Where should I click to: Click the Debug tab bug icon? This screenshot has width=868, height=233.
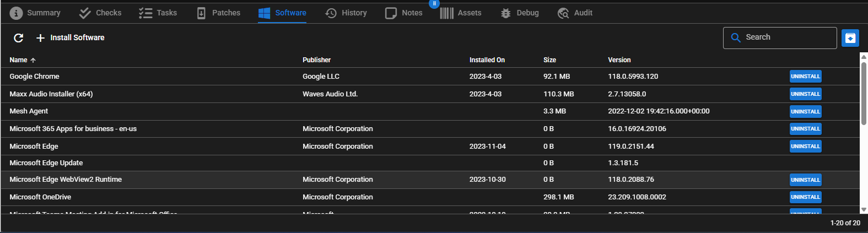(505, 13)
